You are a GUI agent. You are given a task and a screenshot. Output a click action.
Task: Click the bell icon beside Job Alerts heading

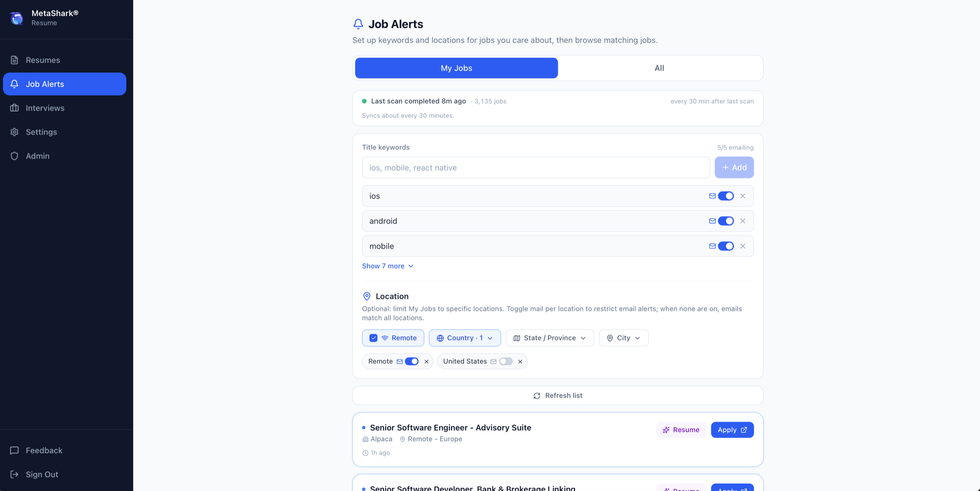pos(358,24)
